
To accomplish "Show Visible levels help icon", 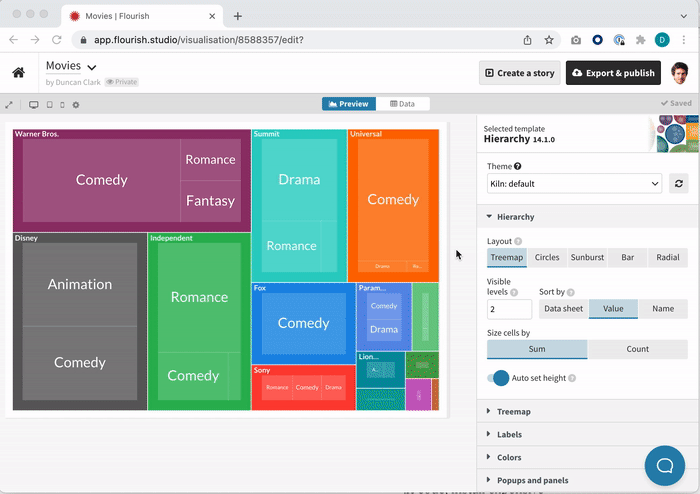I will pos(514,292).
